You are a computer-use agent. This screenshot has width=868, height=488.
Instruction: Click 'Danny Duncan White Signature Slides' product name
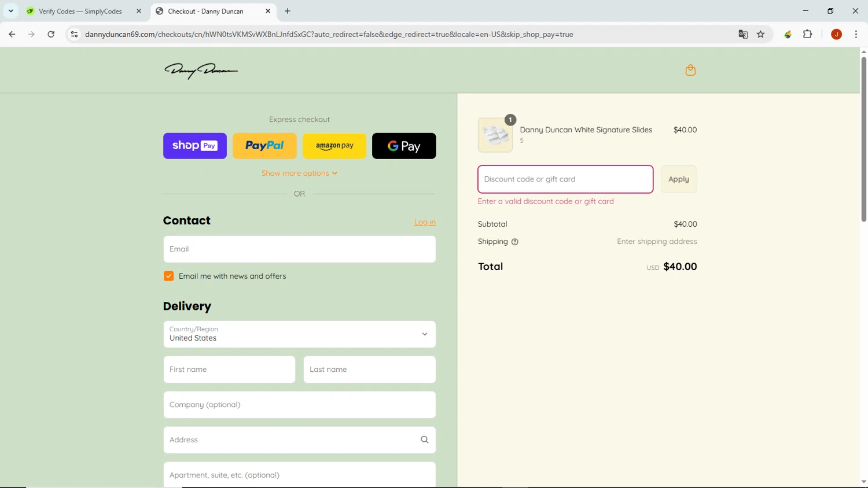click(586, 130)
